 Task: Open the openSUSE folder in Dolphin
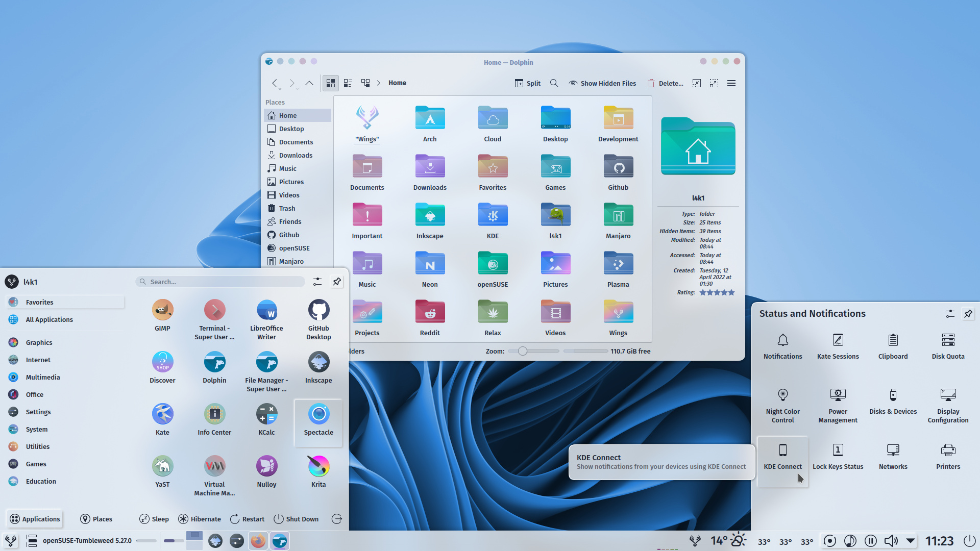point(493,269)
